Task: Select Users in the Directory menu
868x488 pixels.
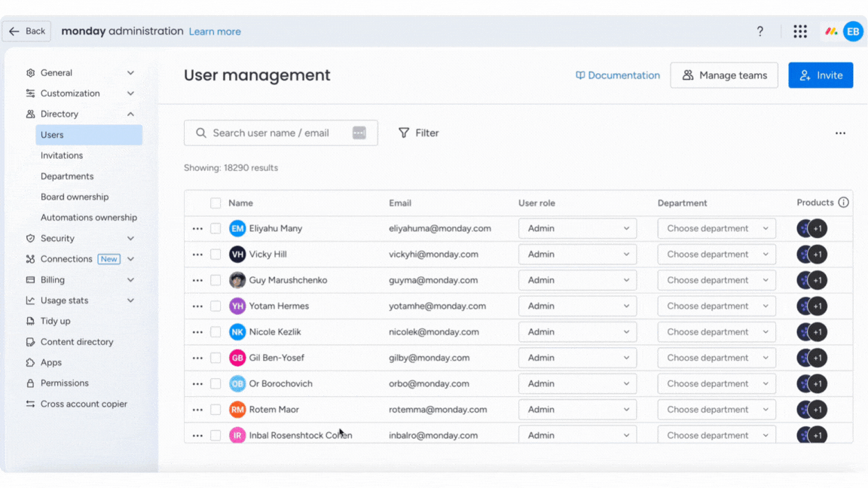Action: pos(89,135)
